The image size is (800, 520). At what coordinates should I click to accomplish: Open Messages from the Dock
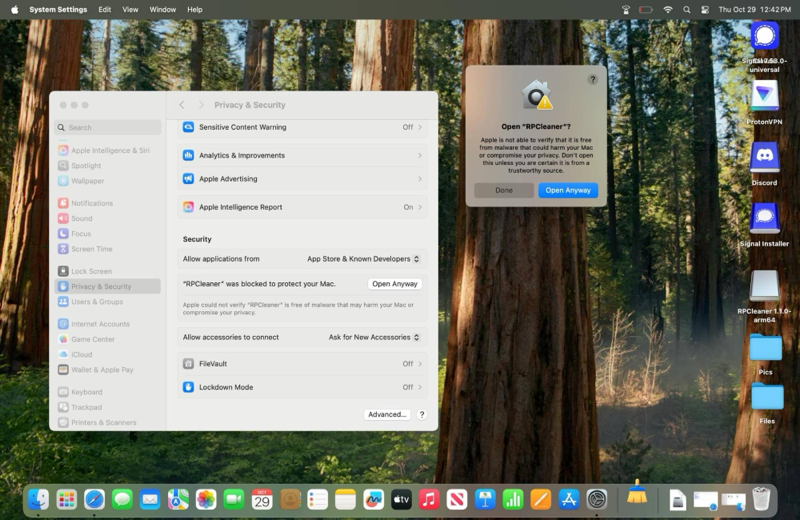[x=122, y=500]
